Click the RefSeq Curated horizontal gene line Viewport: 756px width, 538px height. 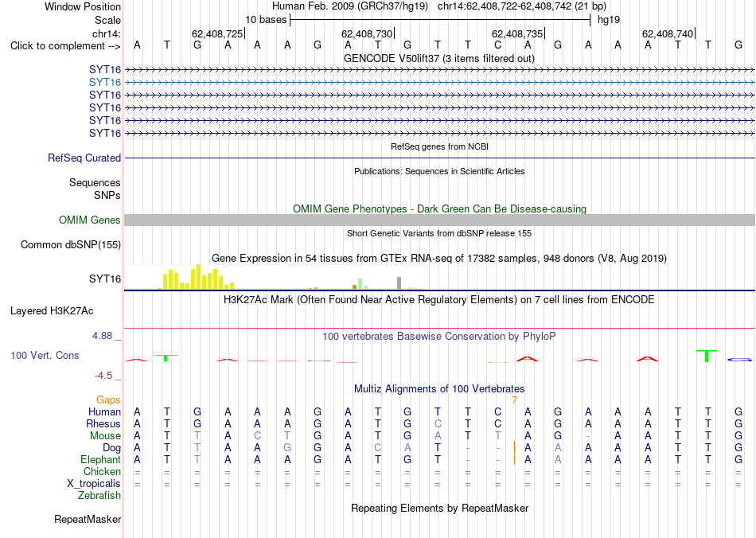pyautogui.click(x=439, y=158)
